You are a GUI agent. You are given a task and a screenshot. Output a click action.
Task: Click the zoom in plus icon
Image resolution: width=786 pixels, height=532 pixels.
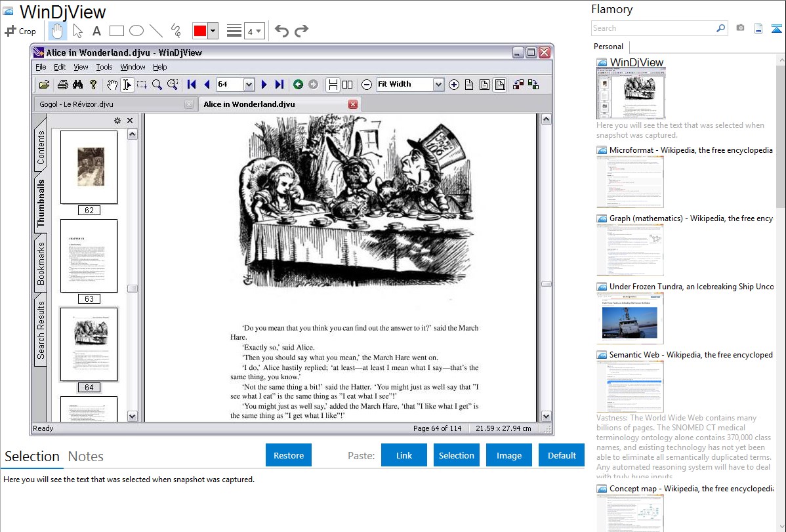click(x=453, y=84)
